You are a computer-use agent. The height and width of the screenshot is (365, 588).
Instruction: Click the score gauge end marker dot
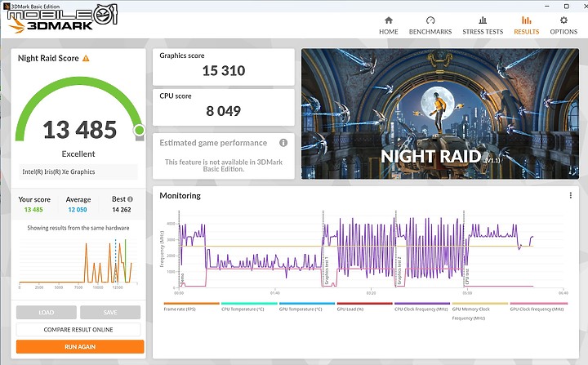click(140, 130)
